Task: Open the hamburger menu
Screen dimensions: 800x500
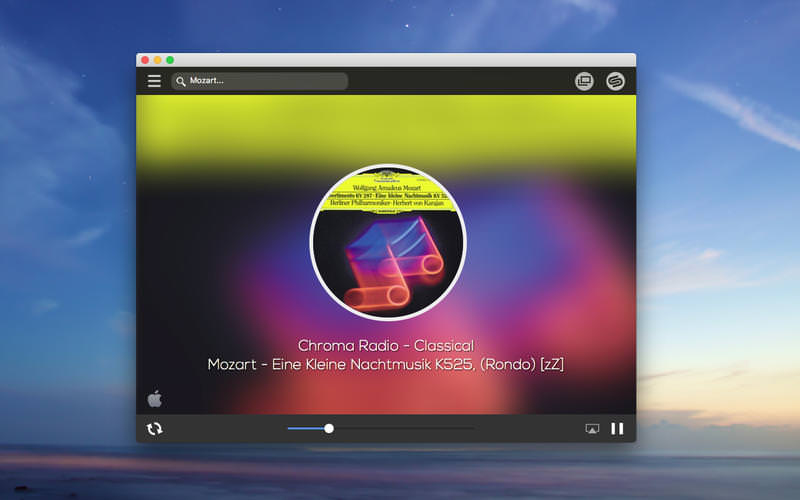Action: [x=154, y=81]
